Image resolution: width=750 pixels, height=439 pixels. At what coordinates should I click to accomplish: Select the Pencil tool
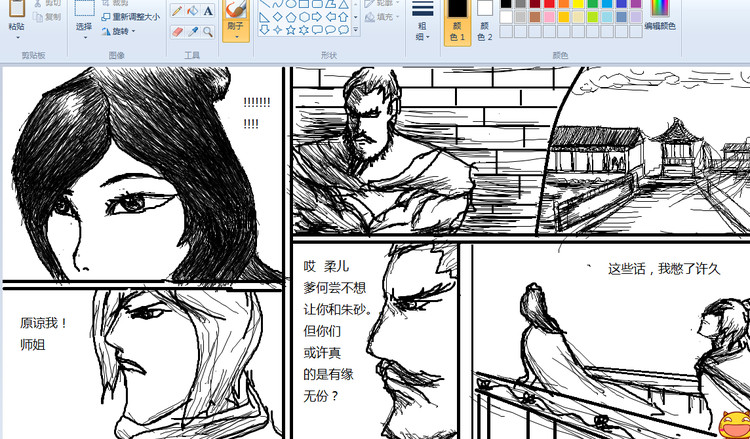(x=177, y=11)
